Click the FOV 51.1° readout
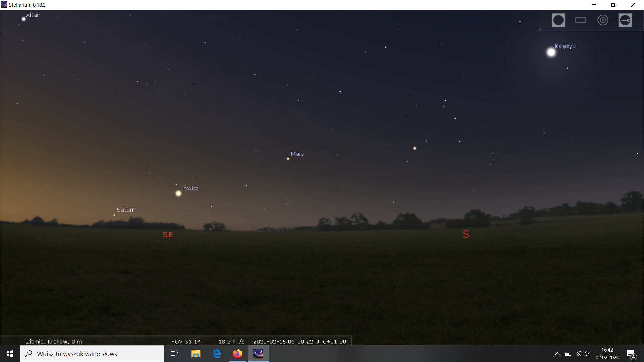 pos(185,341)
